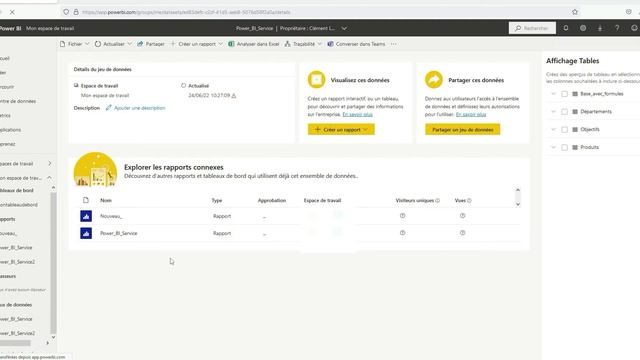The width and height of the screenshot is (640, 360).
Task: Expand the Produits table chevron
Action: [553, 147]
